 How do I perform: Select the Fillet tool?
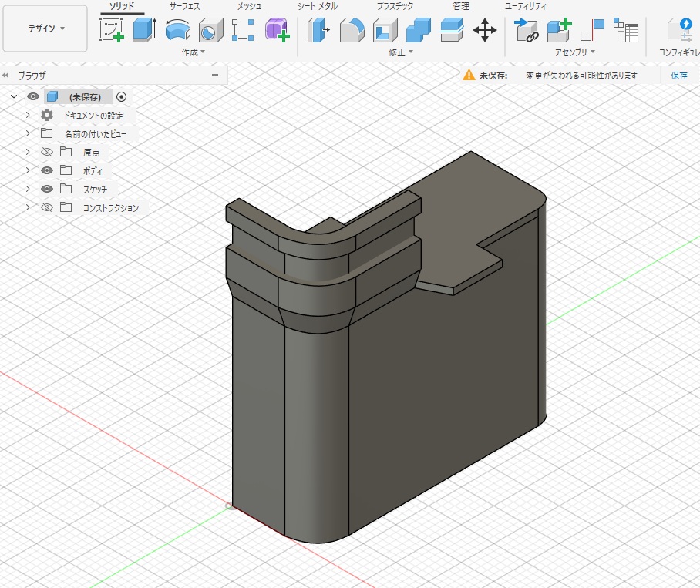[352, 31]
